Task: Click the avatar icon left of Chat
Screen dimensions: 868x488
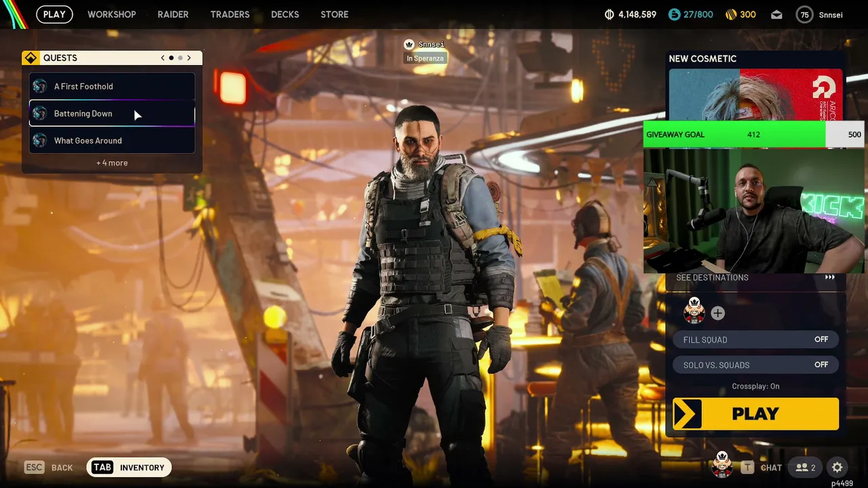Action: pos(722,466)
